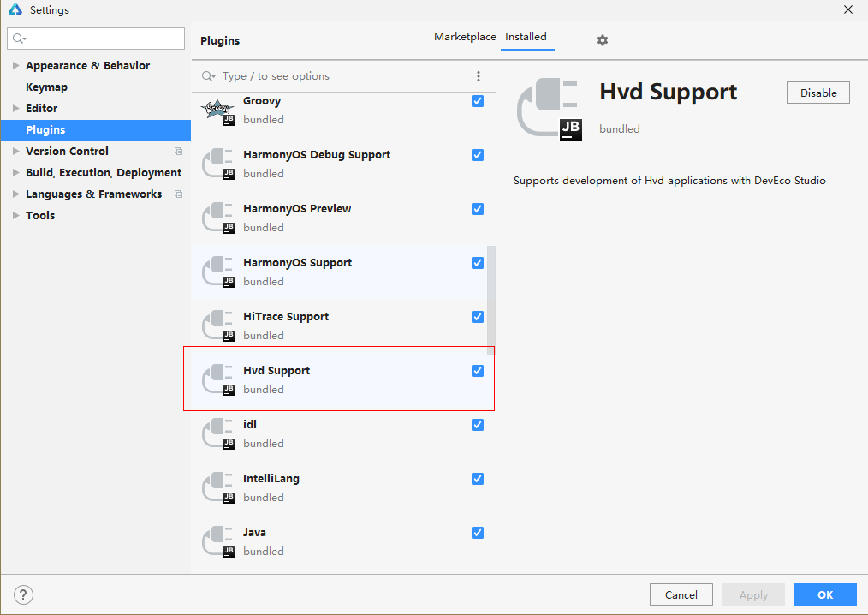Click the plugin list scrollbar thumb
Viewport: 868px width, 615px height.
(x=491, y=301)
